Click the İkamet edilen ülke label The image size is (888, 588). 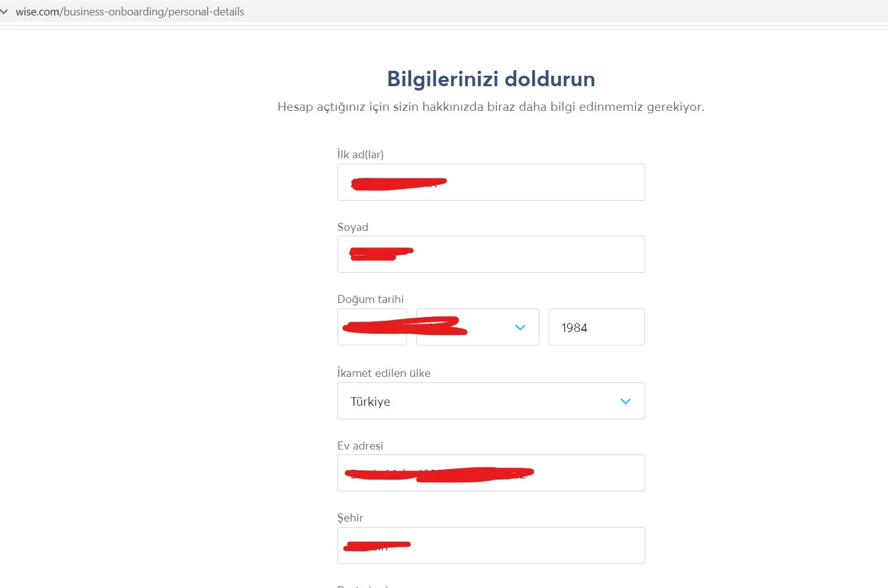click(x=384, y=373)
